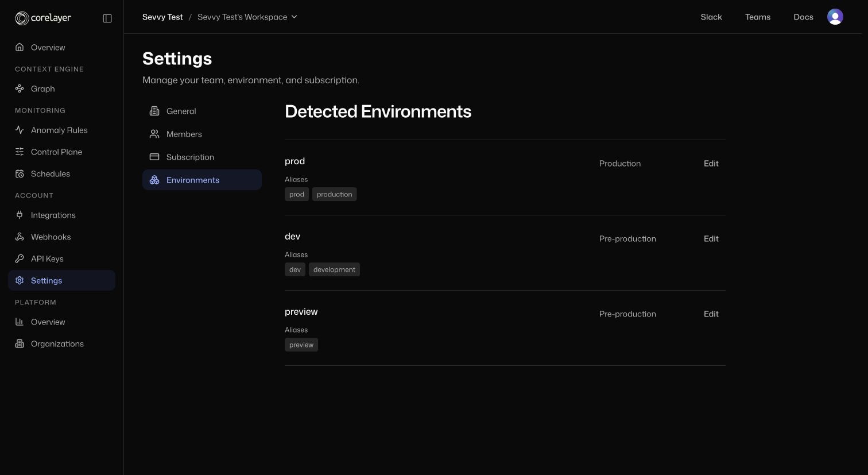Edit the prod environment
Screen dimensions: 868x475
point(711,163)
